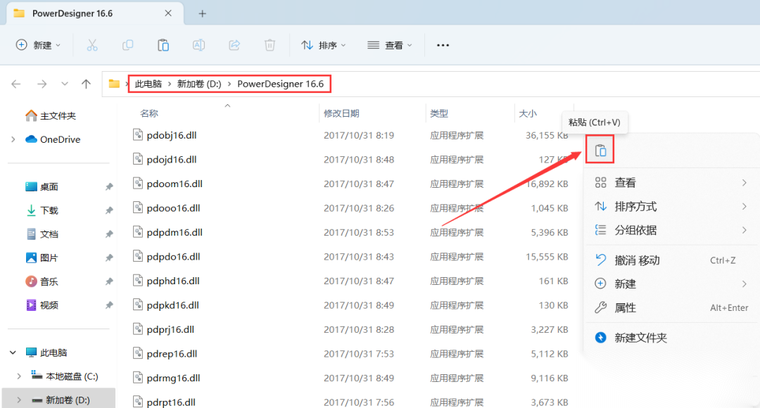Click the Paste icon in toolbar
The image size is (760, 408).
[x=163, y=45]
